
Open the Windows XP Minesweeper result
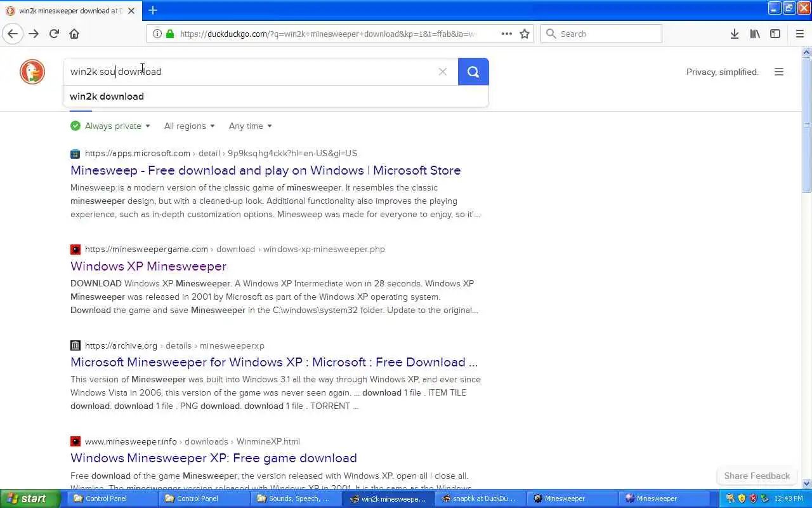(148, 266)
